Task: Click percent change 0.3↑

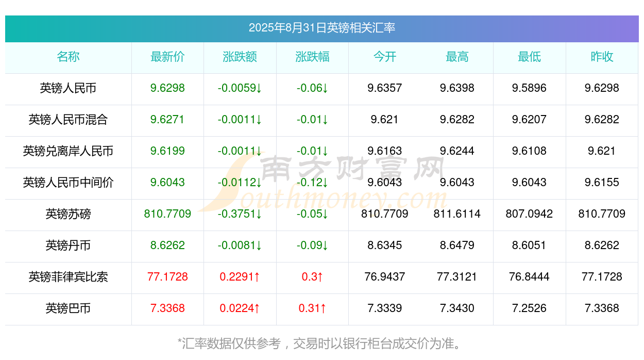Action: pyautogui.click(x=312, y=277)
